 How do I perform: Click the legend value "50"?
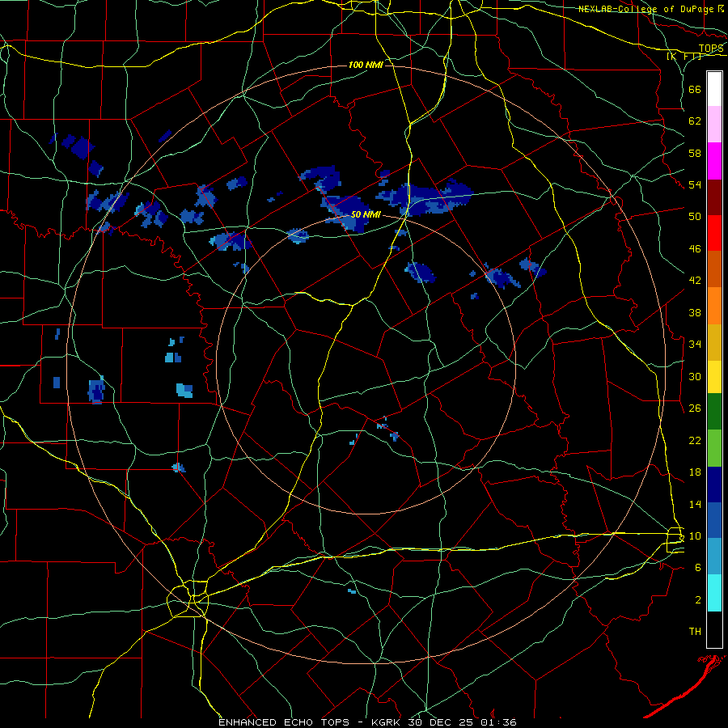pos(695,217)
